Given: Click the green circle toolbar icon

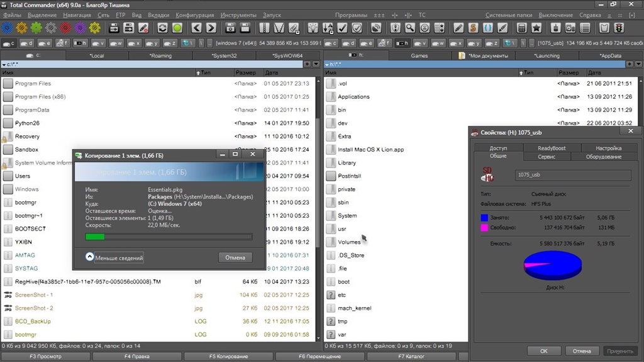Looking at the screenshot, I should tap(177, 28).
